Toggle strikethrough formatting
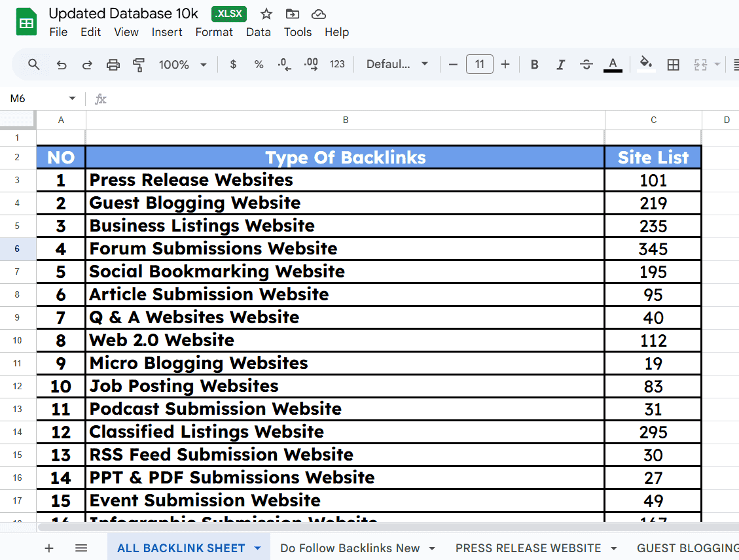 click(586, 64)
